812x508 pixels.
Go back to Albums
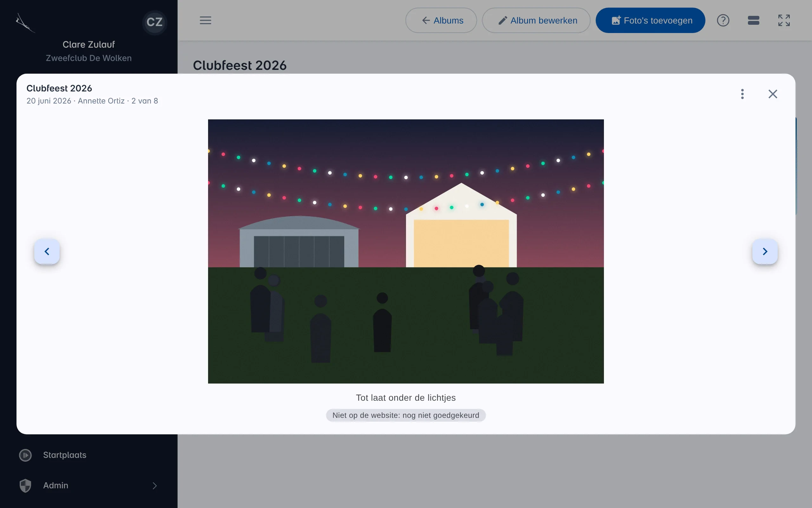(441, 21)
